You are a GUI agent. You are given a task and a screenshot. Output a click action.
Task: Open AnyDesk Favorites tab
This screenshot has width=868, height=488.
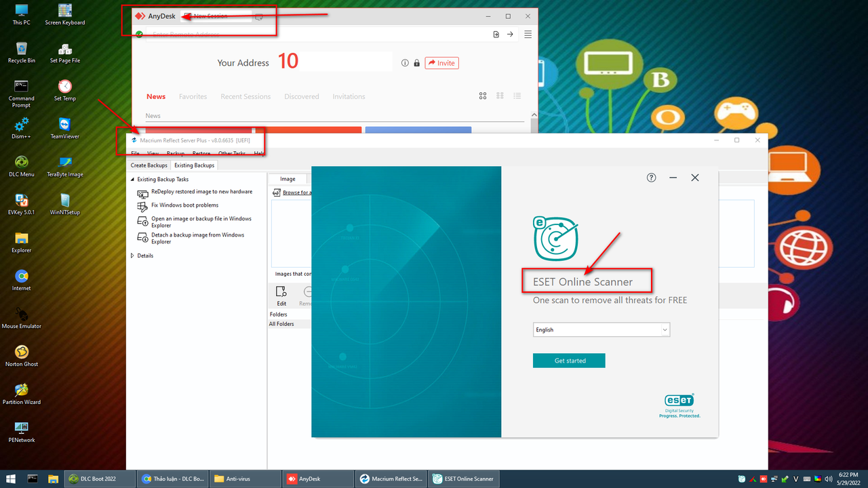coord(193,97)
